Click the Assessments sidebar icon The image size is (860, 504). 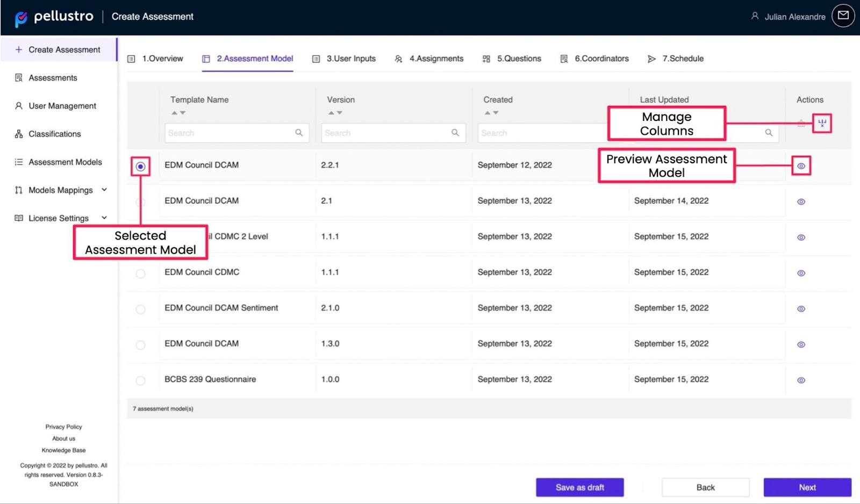(19, 78)
